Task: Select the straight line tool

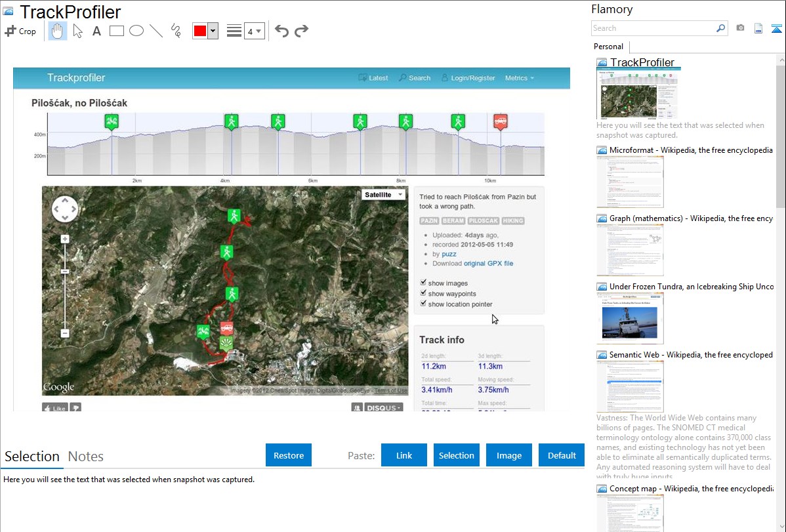Action: tap(156, 31)
